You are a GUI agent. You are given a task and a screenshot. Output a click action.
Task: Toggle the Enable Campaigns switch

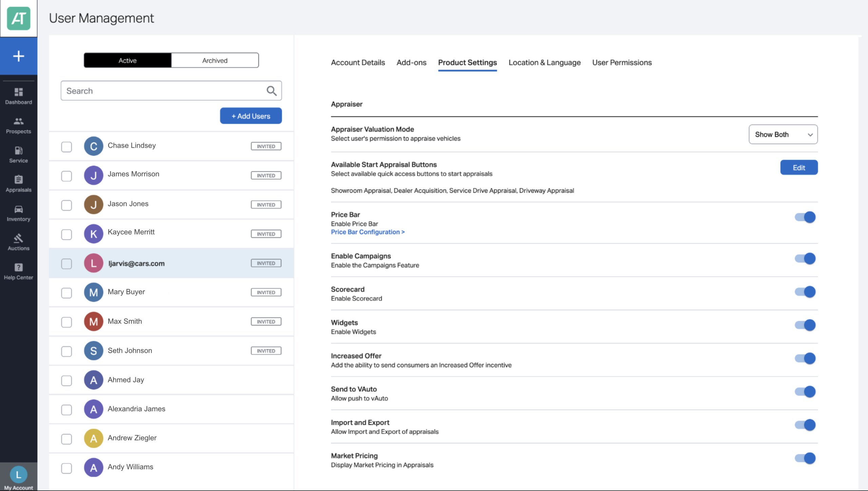(805, 259)
